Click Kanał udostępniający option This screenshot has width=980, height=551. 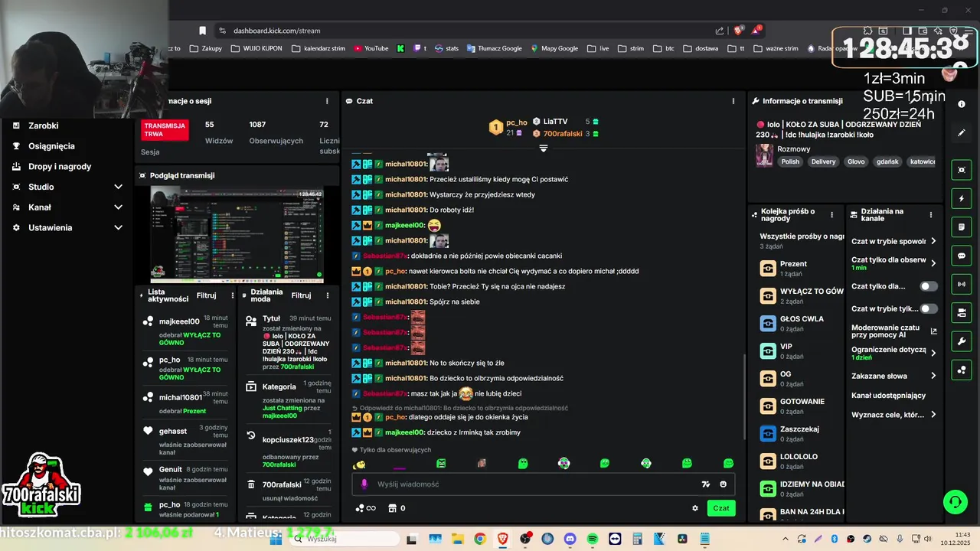(x=888, y=396)
